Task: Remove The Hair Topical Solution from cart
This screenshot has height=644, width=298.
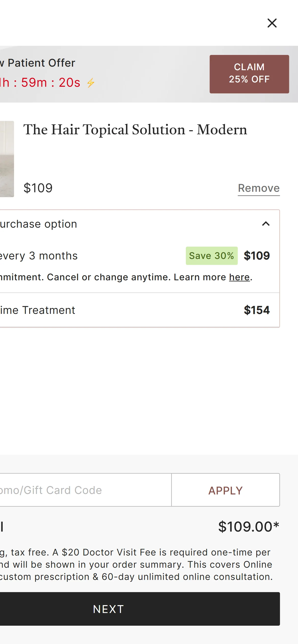Action: (x=259, y=188)
